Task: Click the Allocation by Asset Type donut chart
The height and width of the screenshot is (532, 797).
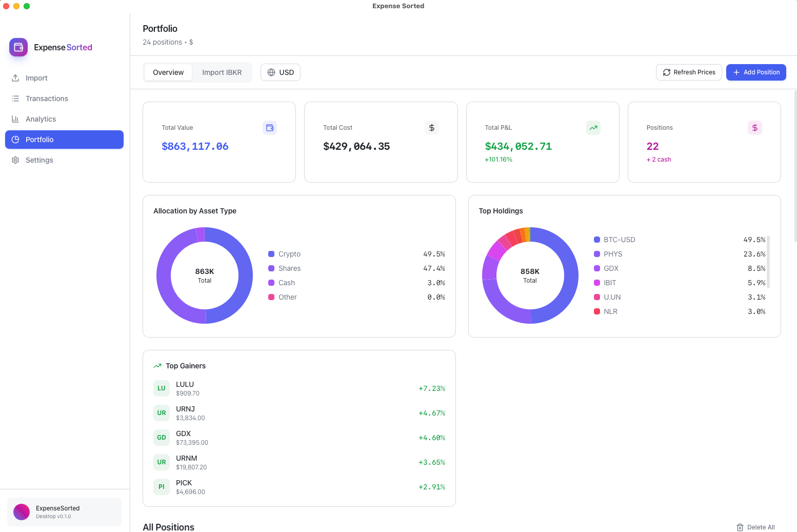Action: coord(205,275)
